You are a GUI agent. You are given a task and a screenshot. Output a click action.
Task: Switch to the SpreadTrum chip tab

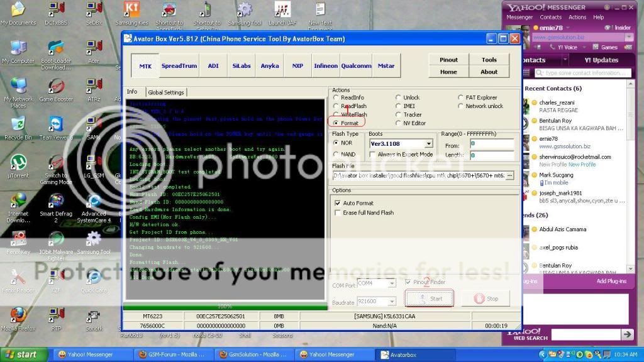(x=179, y=66)
